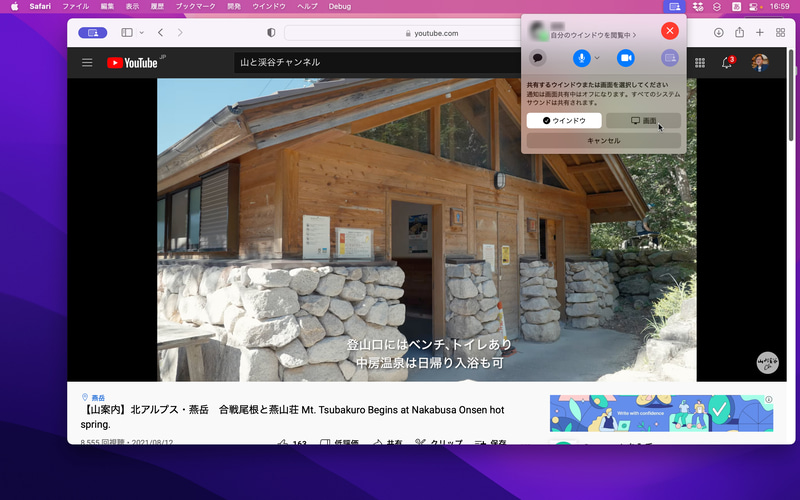Viewport: 800px width, 500px height.
Task: Open the 表示 menu
Action: (133, 7)
